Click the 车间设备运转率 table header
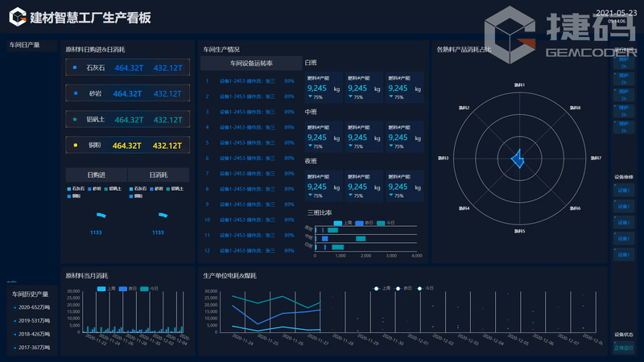Image resolution: width=644 pixels, height=362 pixels. coord(250,63)
